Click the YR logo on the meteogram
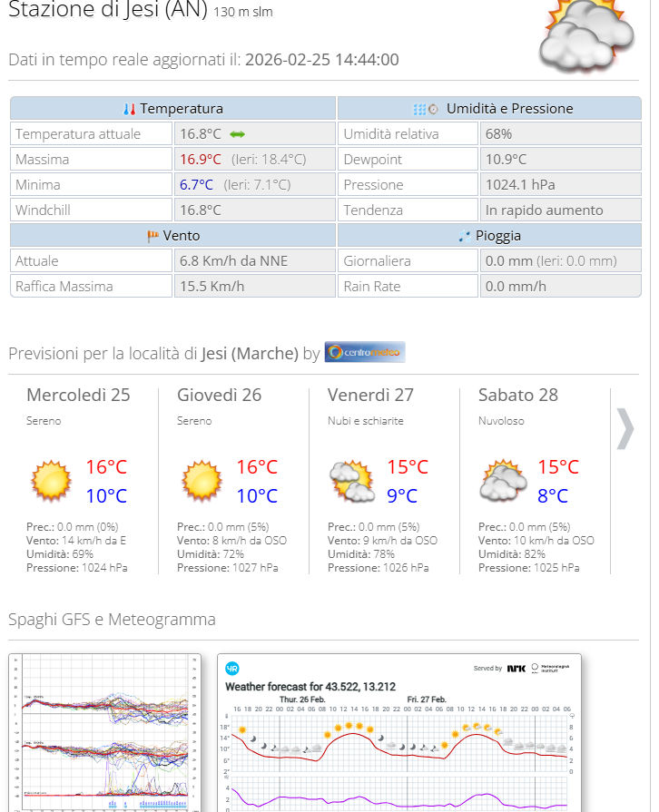 pos(232,668)
